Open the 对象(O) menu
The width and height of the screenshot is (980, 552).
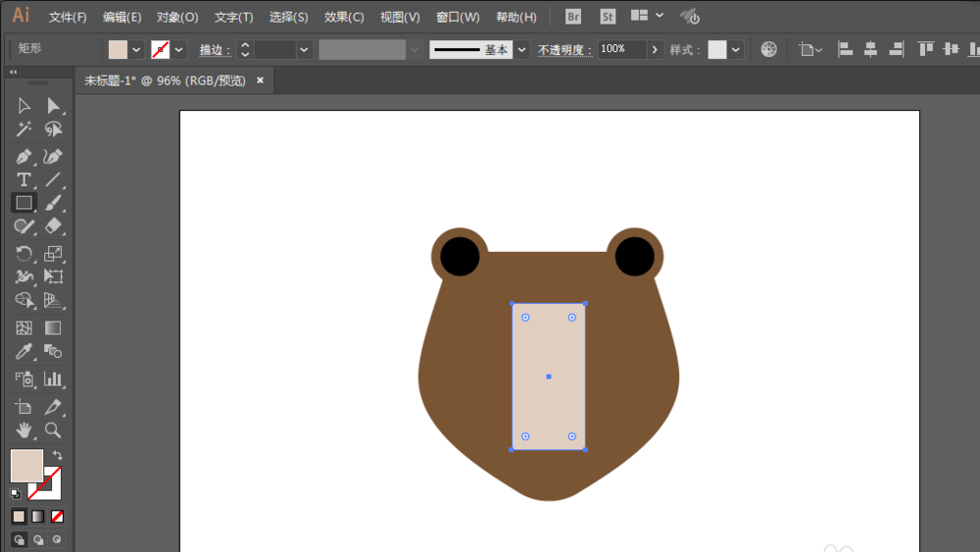177,17
